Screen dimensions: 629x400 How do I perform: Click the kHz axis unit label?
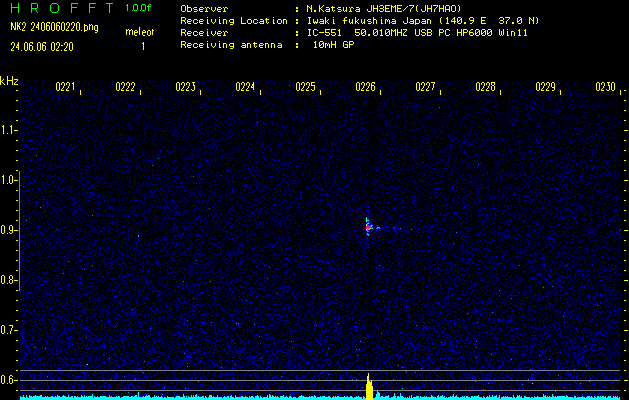[x=9, y=81]
